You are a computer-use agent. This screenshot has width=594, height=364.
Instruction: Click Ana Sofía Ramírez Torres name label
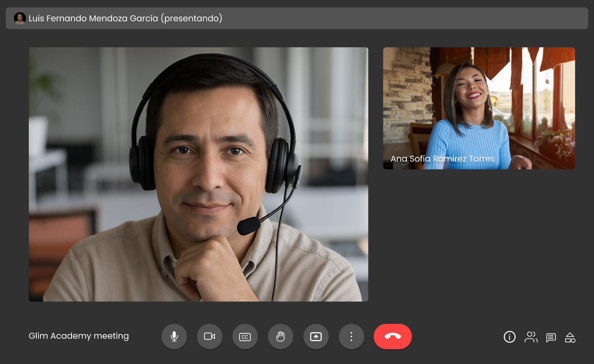[442, 159]
